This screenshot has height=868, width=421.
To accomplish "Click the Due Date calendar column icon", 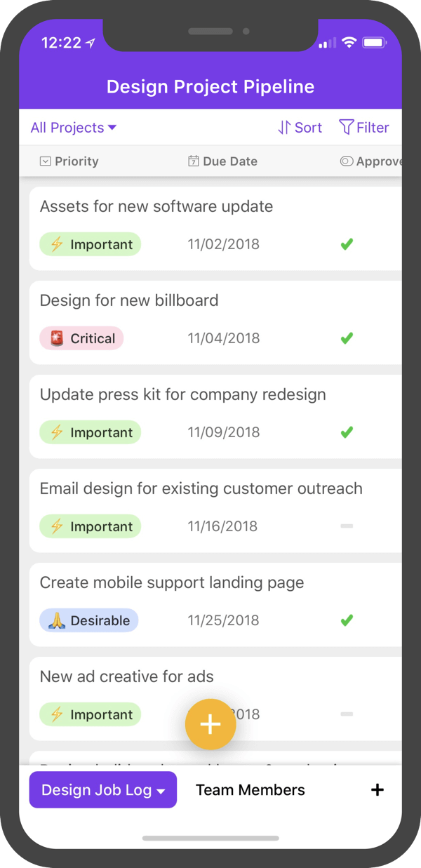I will click(x=194, y=161).
